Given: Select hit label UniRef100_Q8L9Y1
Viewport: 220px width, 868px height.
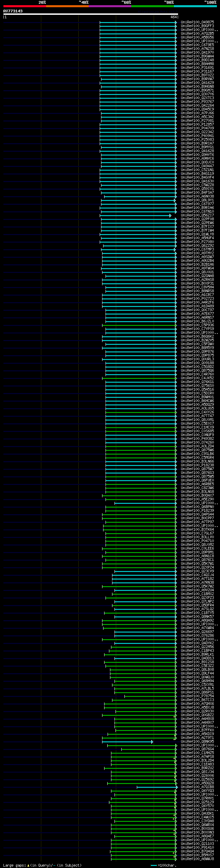Looking at the screenshot, I should coord(197,200).
